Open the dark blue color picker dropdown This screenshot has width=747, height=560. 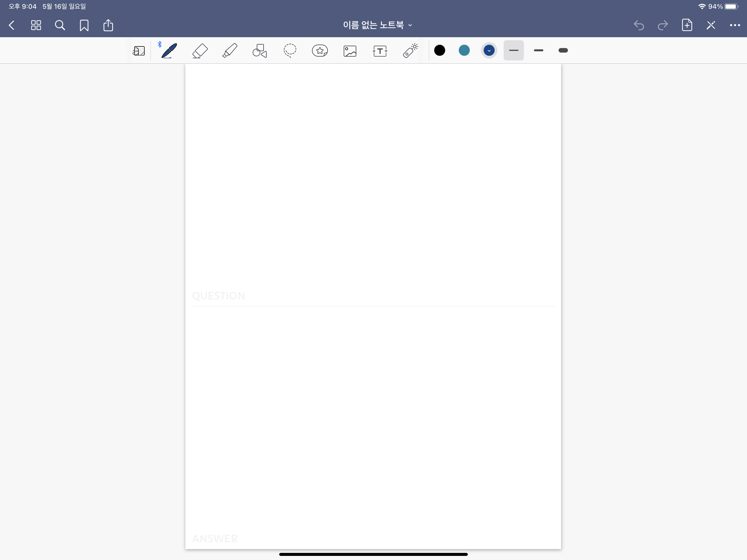tap(489, 51)
